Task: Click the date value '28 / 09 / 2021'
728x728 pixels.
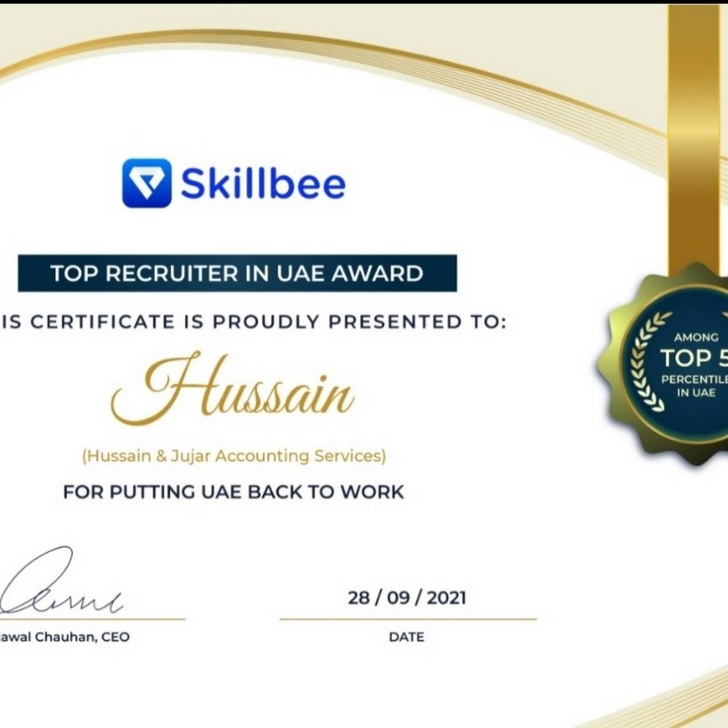Action: coord(407,598)
